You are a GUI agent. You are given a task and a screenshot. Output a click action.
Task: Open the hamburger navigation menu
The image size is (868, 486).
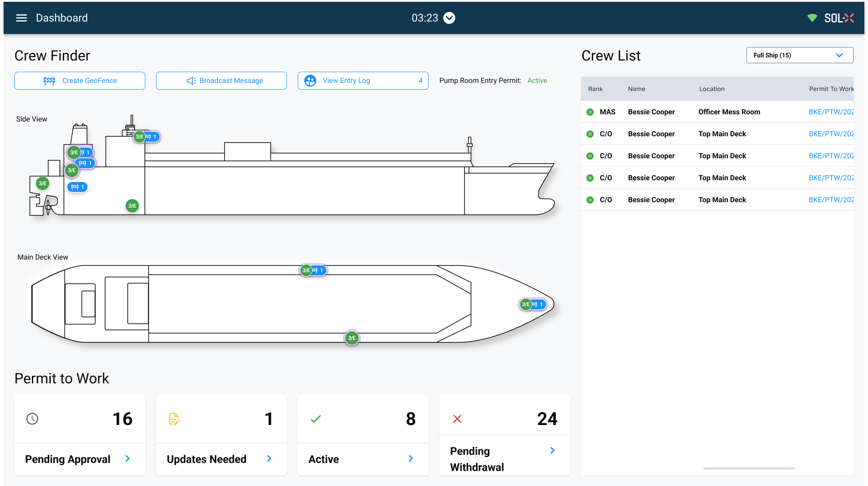pyautogui.click(x=22, y=18)
